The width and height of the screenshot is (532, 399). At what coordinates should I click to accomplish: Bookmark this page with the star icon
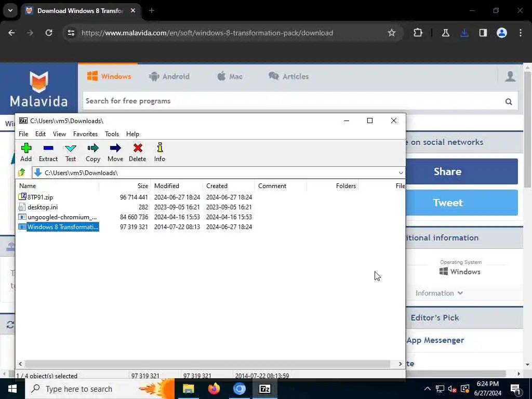pyautogui.click(x=392, y=33)
